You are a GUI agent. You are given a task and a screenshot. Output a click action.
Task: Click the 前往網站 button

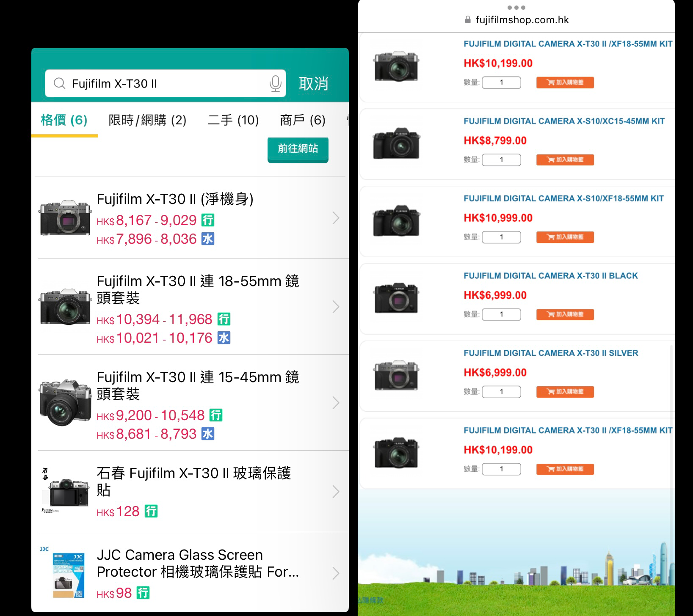pos(298,149)
